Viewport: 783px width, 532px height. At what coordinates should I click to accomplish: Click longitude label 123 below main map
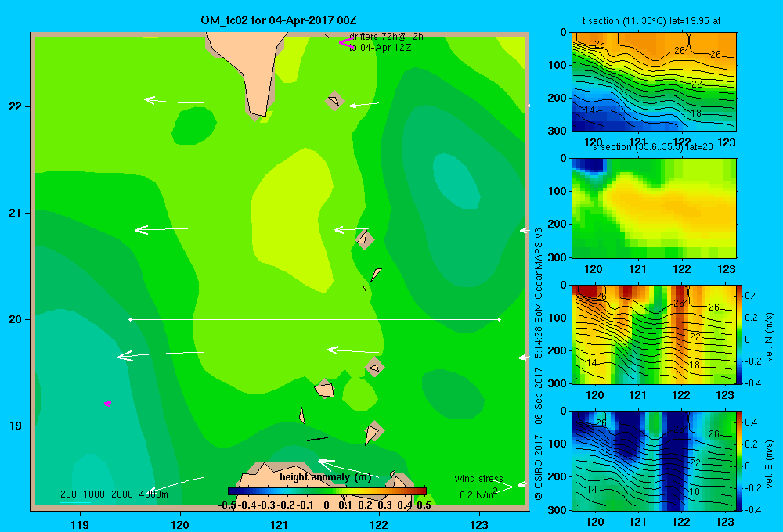coord(479,524)
